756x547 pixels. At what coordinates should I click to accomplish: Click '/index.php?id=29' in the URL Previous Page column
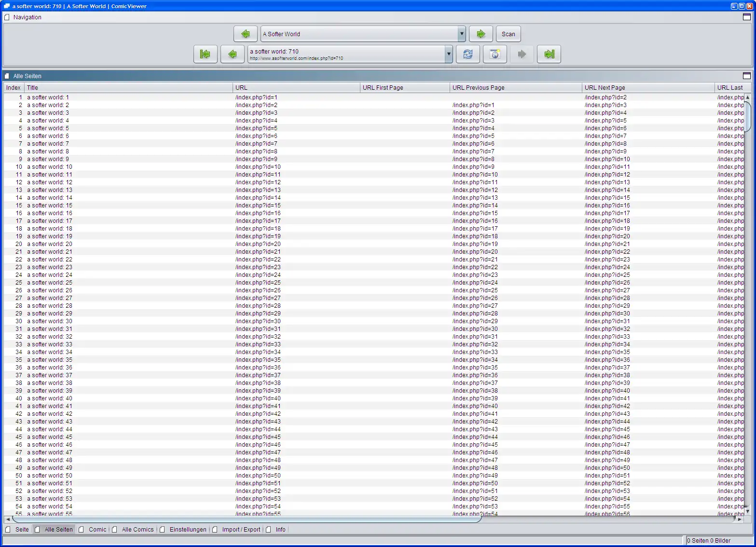click(475, 321)
